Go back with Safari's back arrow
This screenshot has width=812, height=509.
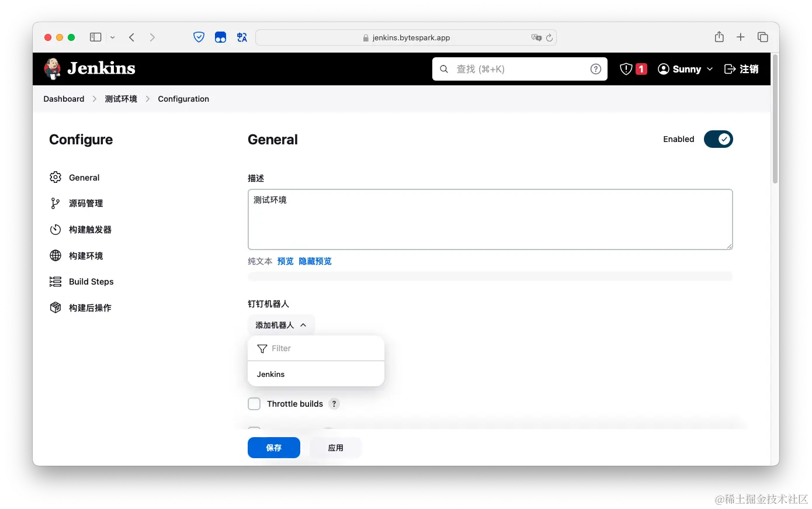[132, 37]
